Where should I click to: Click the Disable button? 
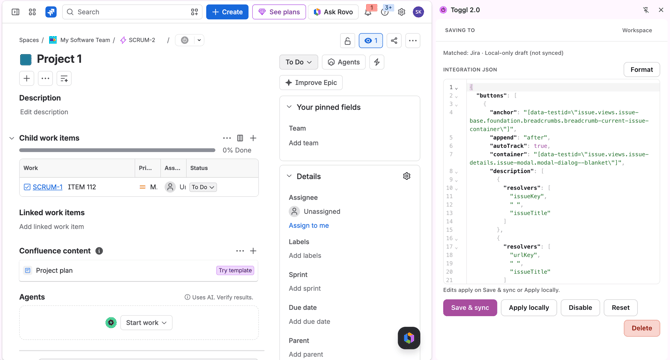[x=580, y=307]
